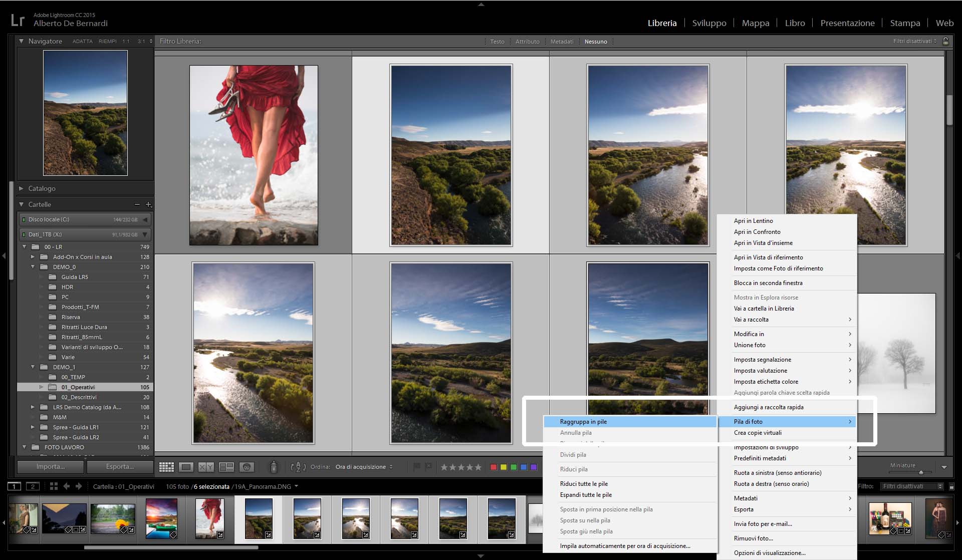Click the Esporta... button
Viewport: 962px width, 560px height.
tap(120, 466)
